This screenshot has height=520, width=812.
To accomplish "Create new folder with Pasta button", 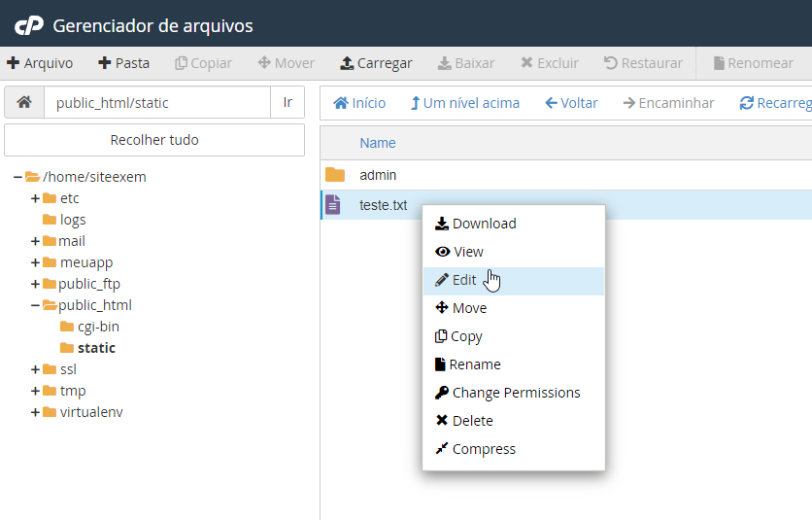I will [x=123, y=63].
